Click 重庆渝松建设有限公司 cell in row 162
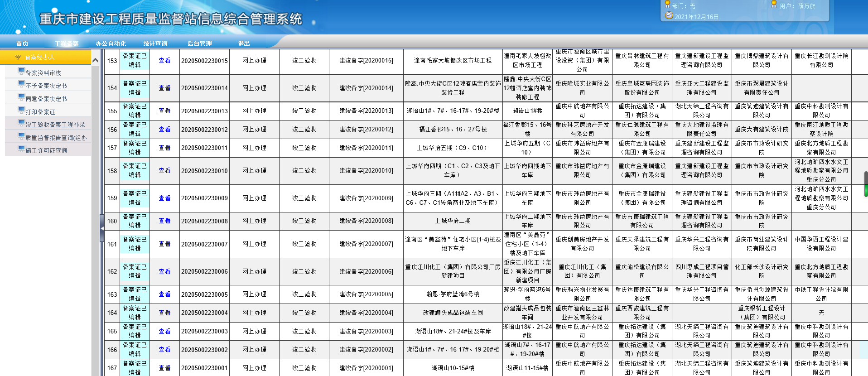This screenshot has height=376, width=868. tap(642, 271)
